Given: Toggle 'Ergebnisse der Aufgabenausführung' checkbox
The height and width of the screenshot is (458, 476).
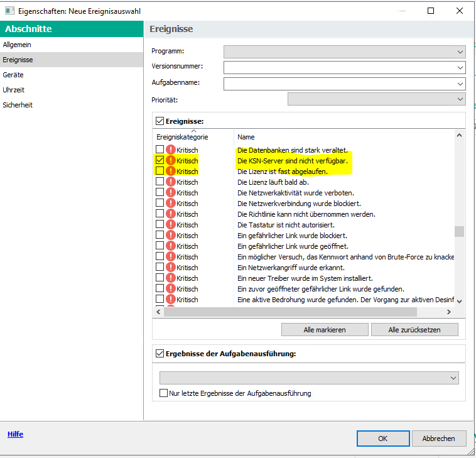Looking at the screenshot, I should coord(160,353).
